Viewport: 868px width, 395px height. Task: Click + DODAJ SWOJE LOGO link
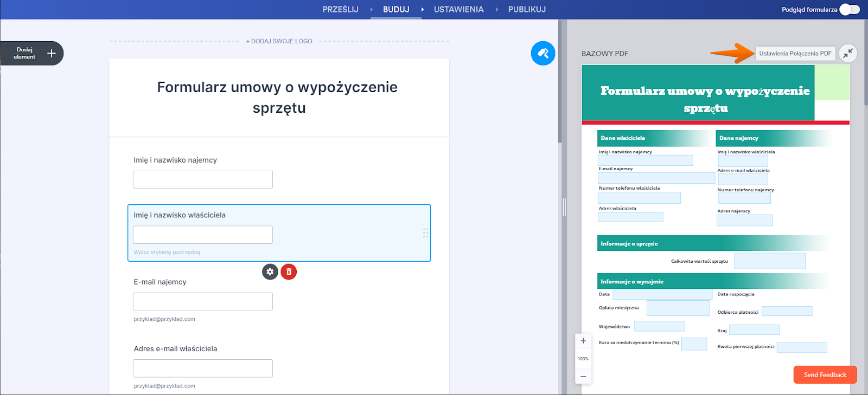point(279,41)
